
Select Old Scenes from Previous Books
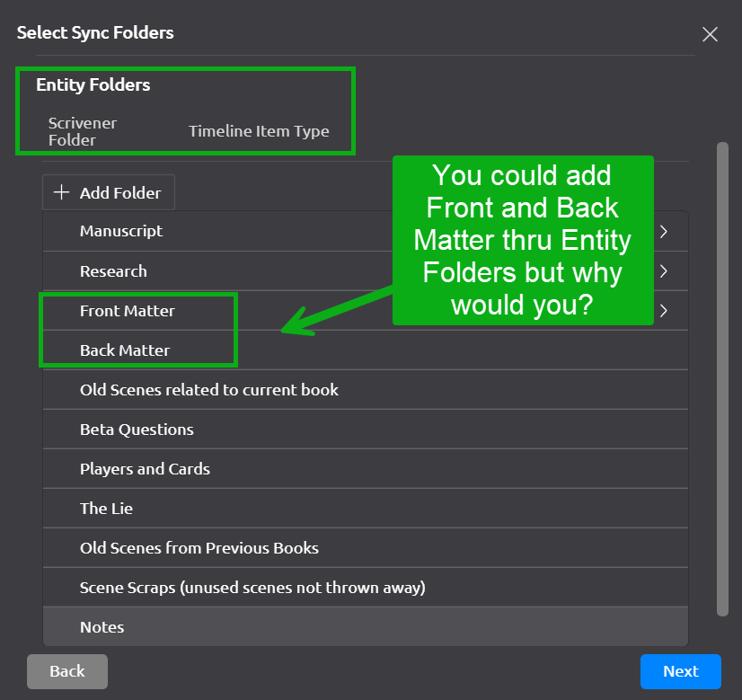[199, 548]
